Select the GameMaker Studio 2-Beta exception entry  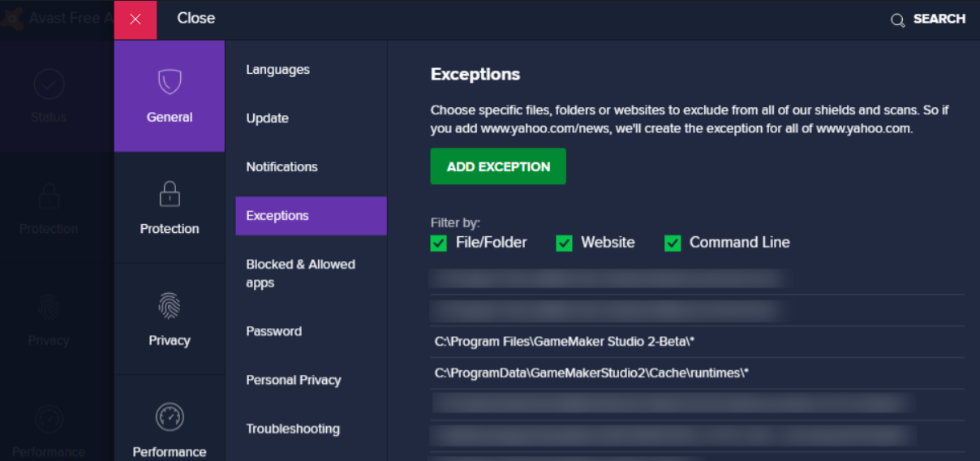565,342
